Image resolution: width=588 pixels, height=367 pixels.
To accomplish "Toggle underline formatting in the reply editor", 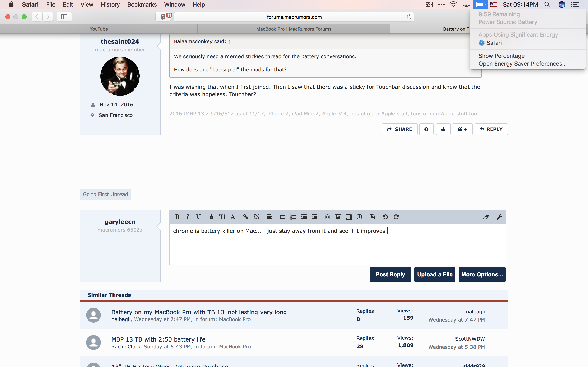I will tap(198, 217).
